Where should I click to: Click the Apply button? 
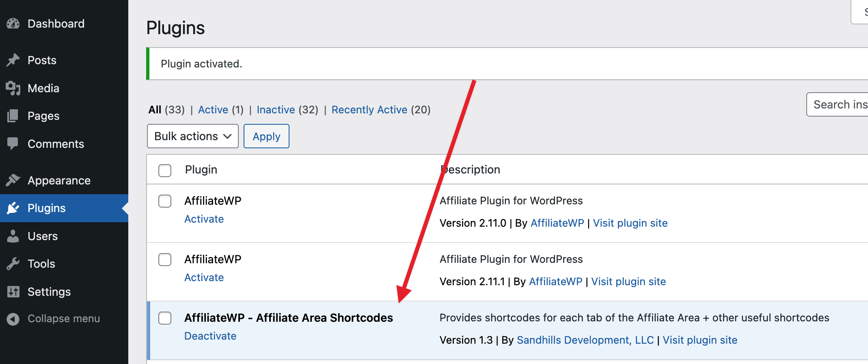tap(266, 136)
